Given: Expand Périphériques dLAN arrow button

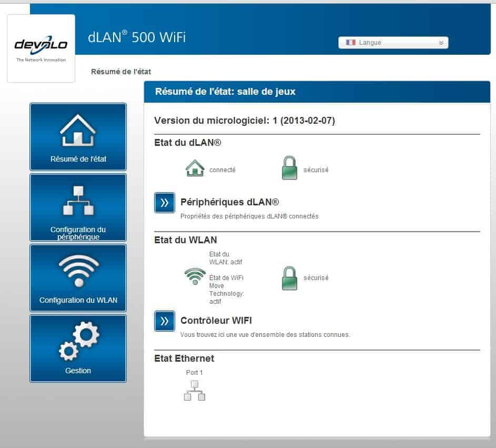Looking at the screenshot, I should pyautogui.click(x=164, y=202).
